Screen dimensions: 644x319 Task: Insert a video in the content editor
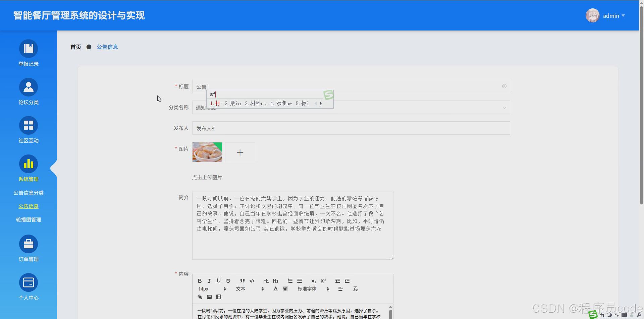pos(219,297)
